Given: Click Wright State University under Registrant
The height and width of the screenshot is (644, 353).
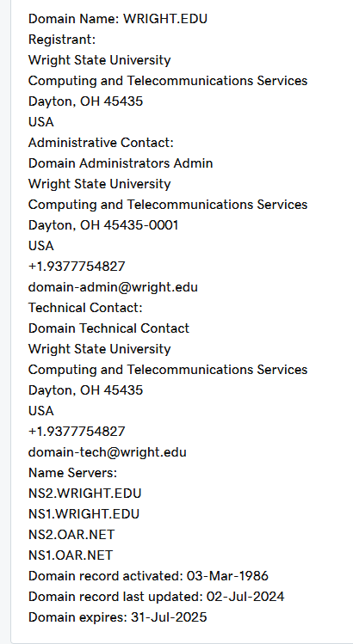Looking at the screenshot, I should (x=100, y=60).
